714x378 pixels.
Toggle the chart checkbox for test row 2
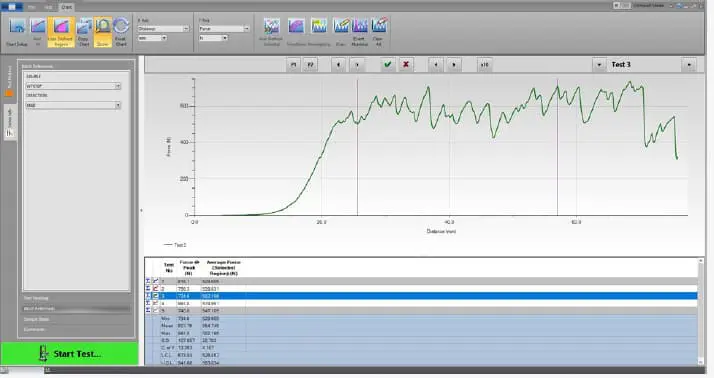tap(155, 289)
